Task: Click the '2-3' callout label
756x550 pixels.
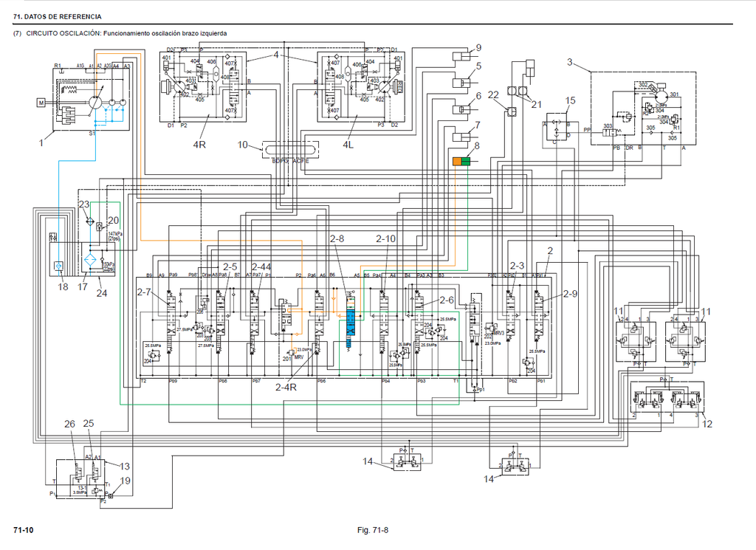Action: click(517, 266)
